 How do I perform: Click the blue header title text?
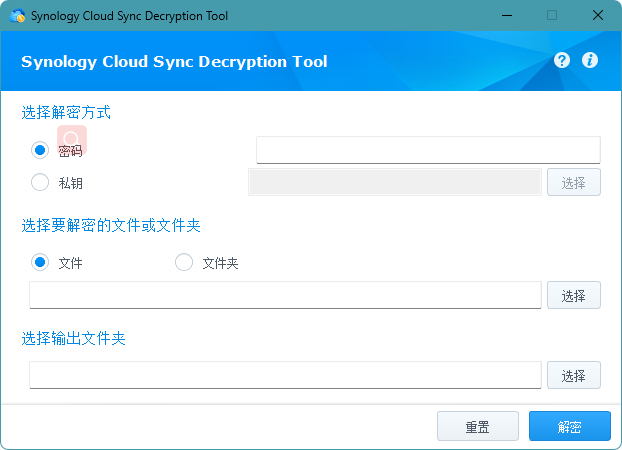[174, 61]
